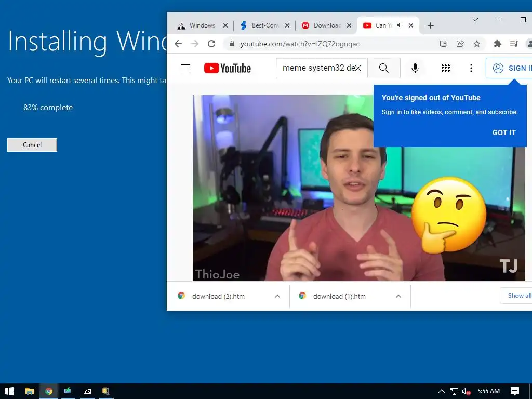Go back to previous page
Viewport: 532px width, 399px height.
178,44
